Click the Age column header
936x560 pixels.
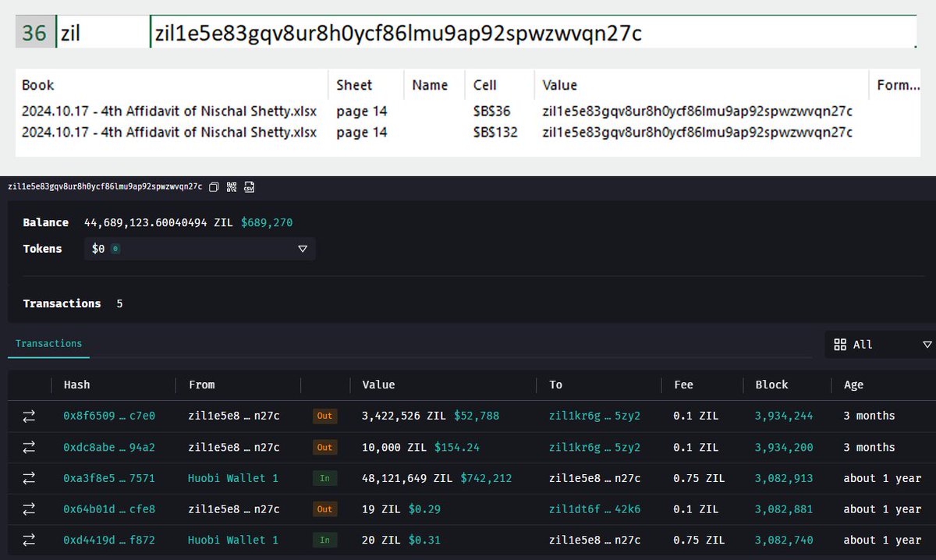(x=853, y=385)
